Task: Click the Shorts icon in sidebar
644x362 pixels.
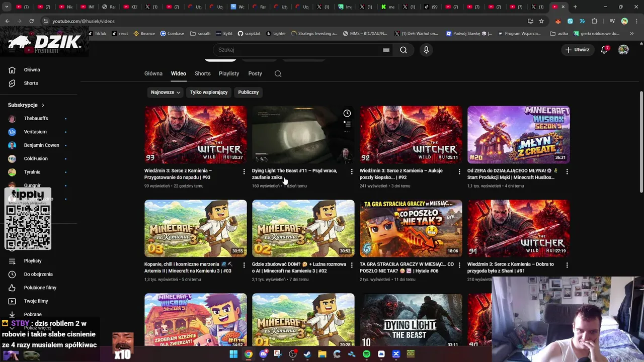Action: pos(12,83)
